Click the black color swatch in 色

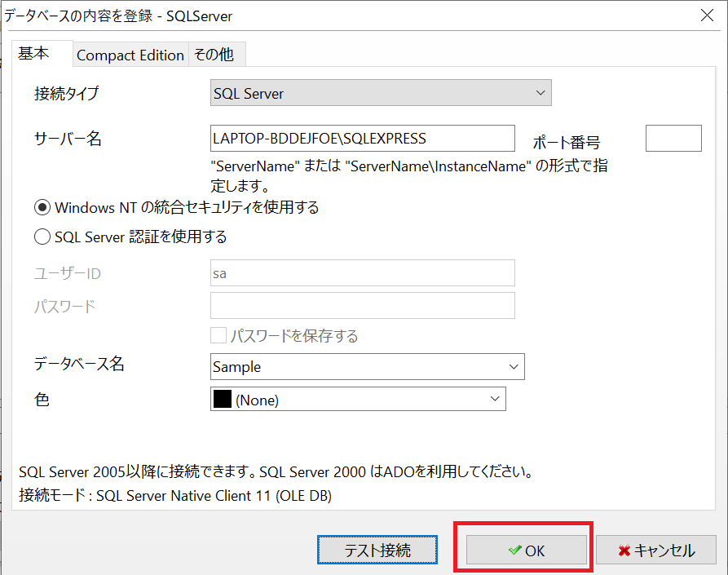point(223,399)
